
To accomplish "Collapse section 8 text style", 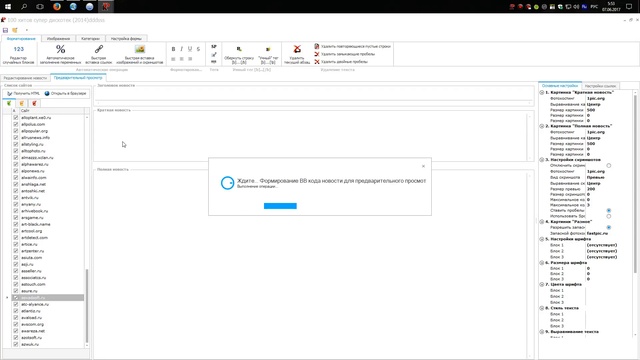I will tap(542, 308).
